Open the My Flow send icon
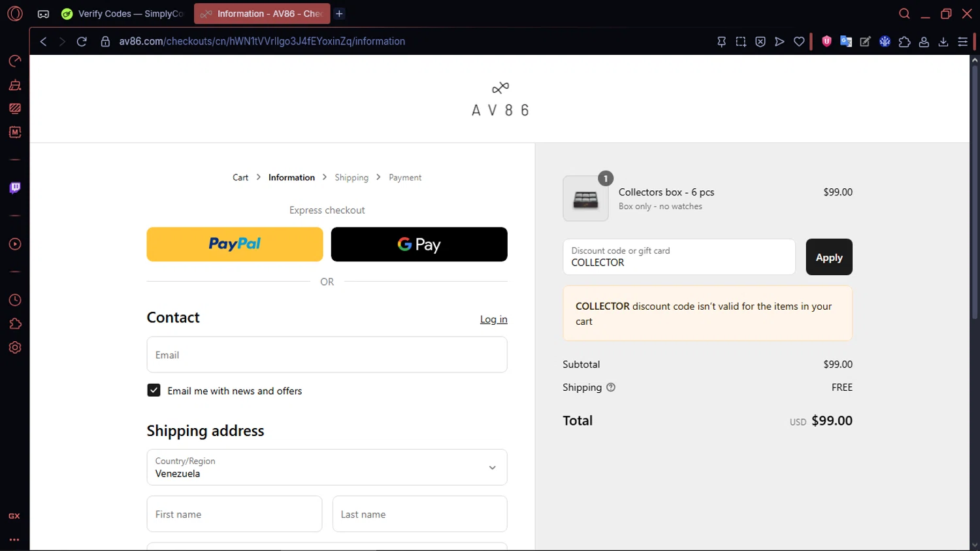 [779, 41]
